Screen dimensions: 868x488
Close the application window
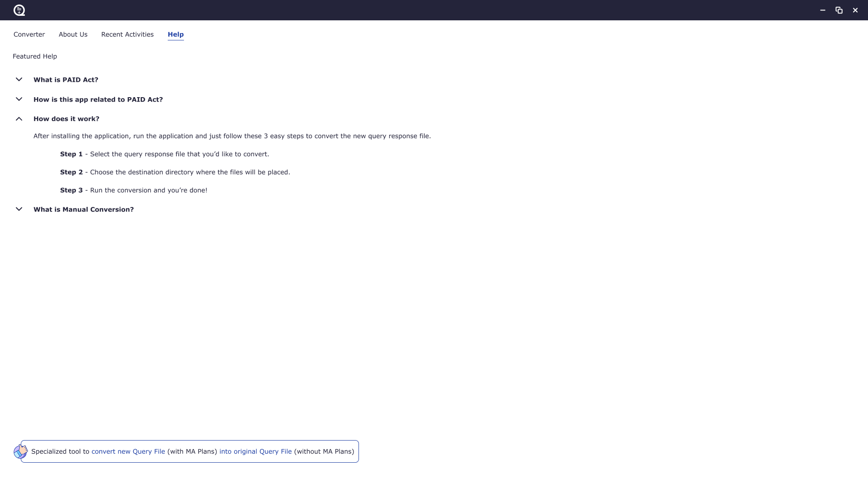855,10
